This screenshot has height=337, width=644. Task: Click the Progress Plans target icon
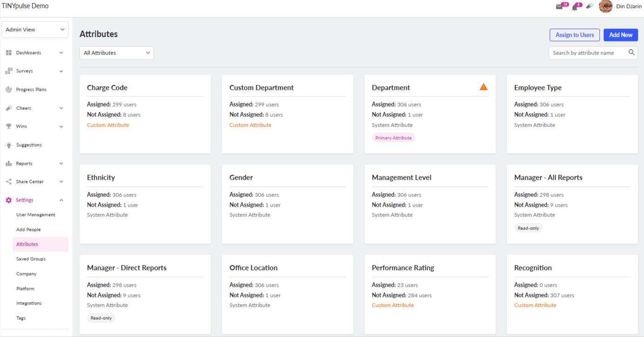pyautogui.click(x=8, y=89)
